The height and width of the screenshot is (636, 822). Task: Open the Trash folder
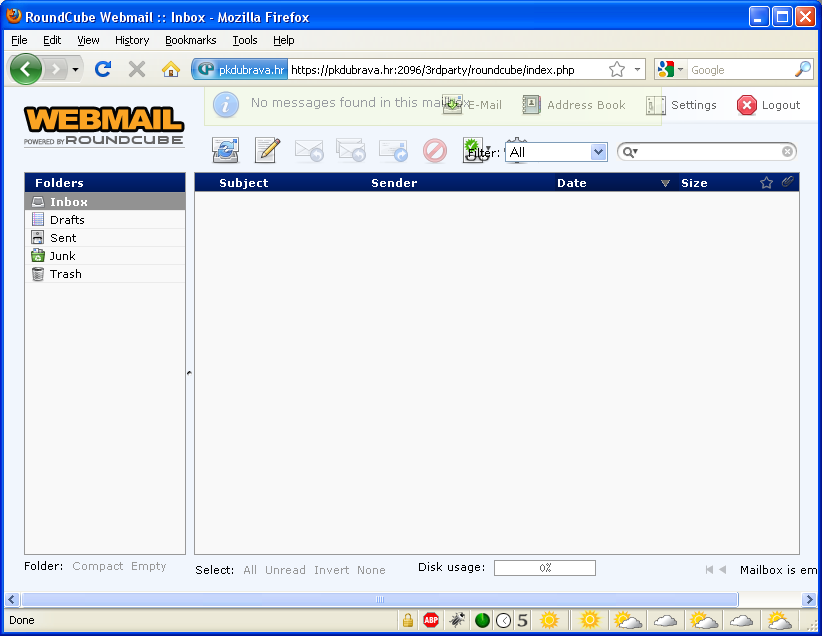65,273
